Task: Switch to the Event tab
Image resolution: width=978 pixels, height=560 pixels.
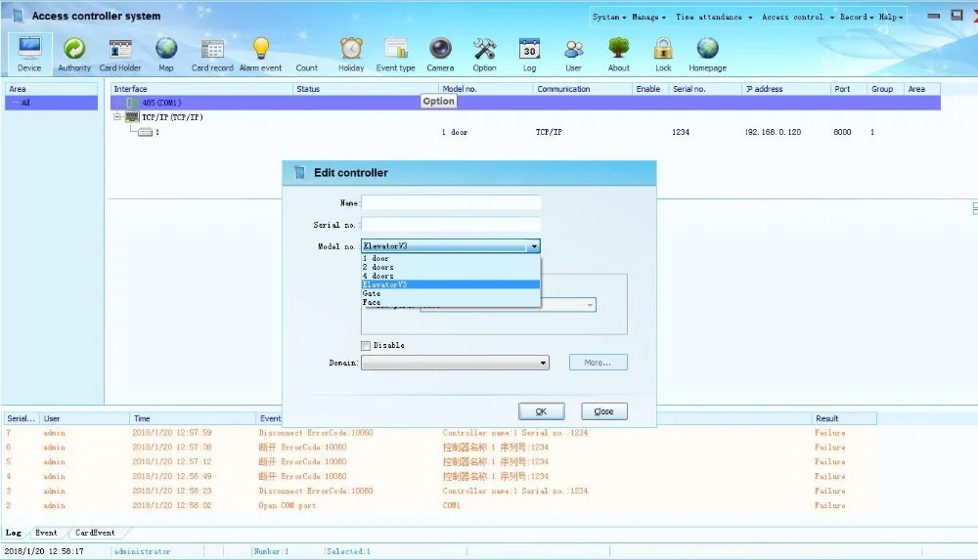Action: click(46, 533)
